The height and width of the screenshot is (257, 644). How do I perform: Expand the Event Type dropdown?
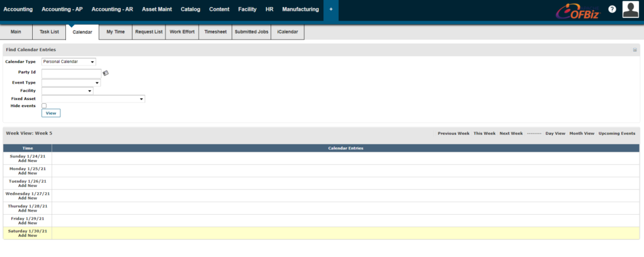click(71, 83)
